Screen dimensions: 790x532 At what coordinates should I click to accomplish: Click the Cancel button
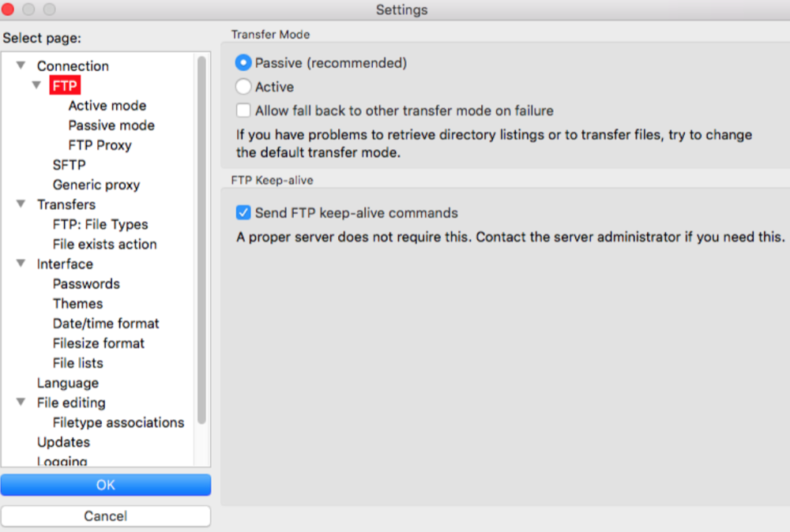tap(106, 516)
